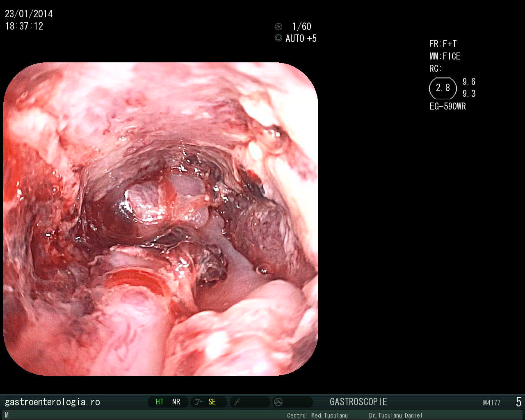The width and height of the screenshot is (525, 420).
Task: Click the Dr.Tuculanu Daniel name
Action: [x=396, y=415]
